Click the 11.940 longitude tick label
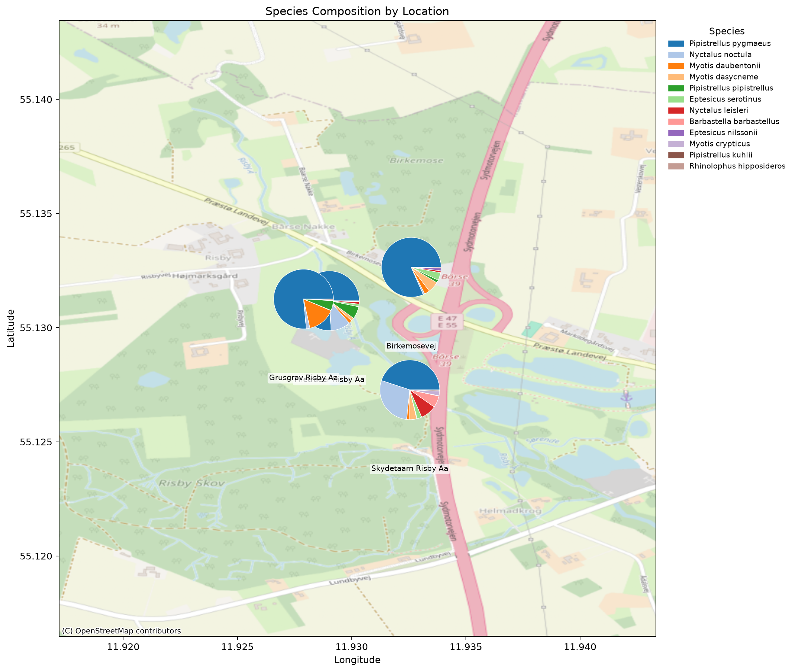 click(x=580, y=646)
